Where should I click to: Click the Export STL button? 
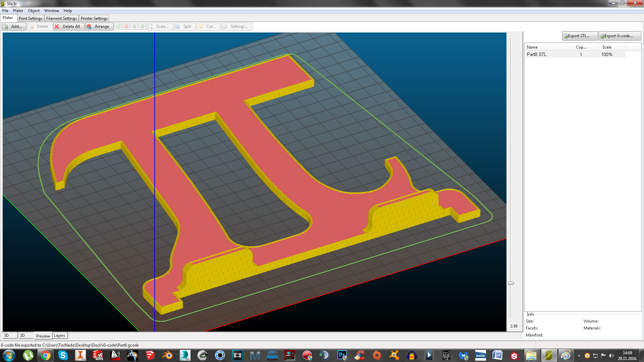[579, 36]
